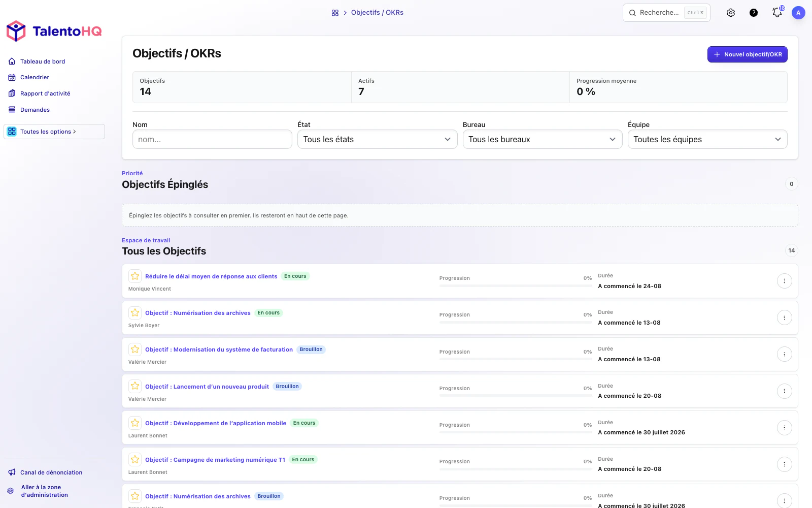Viewport: 812px width, 508px height.
Task: Open the Tous les états dropdown
Action: pyautogui.click(x=377, y=139)
